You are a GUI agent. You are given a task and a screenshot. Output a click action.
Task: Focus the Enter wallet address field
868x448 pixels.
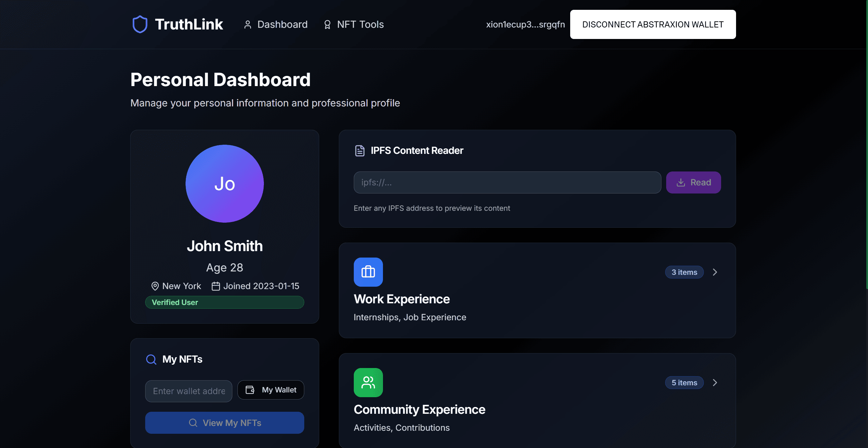pyautogui.click(x=189, y=391)
